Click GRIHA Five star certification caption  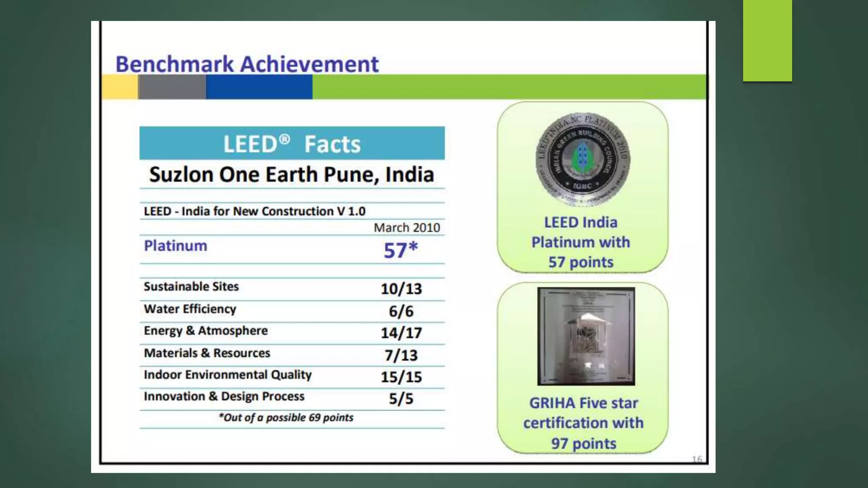tap(583, 423)
